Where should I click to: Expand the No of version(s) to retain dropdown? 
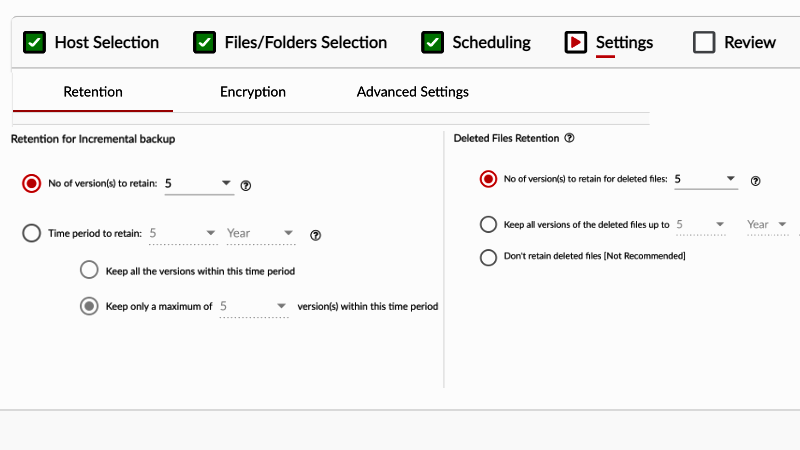point(199,184)
